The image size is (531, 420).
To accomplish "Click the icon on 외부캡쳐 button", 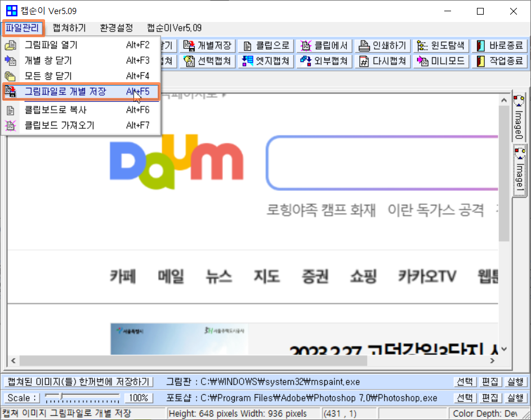I will (x=305, y=61).
